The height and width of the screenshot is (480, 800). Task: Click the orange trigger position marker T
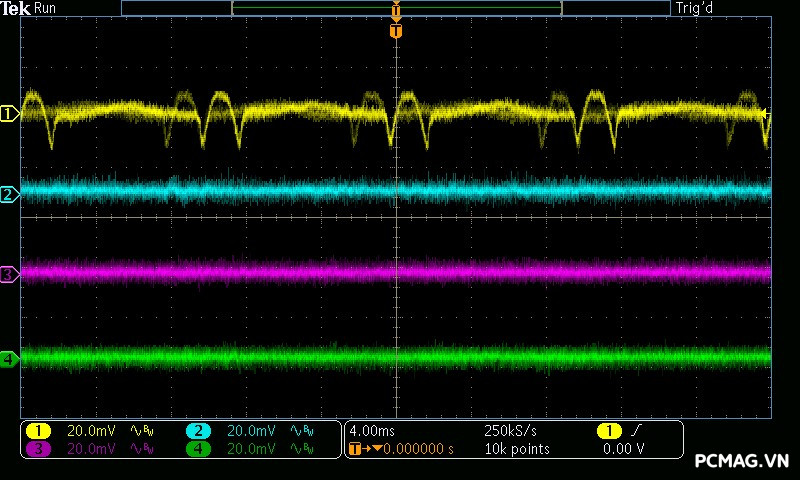point(396,31)
